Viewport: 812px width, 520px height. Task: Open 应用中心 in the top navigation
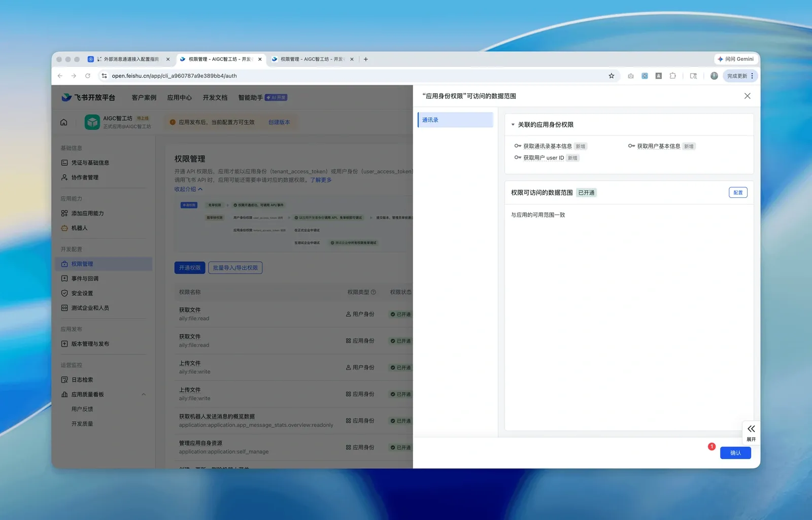pyautogui.click(x=180, y=97)
